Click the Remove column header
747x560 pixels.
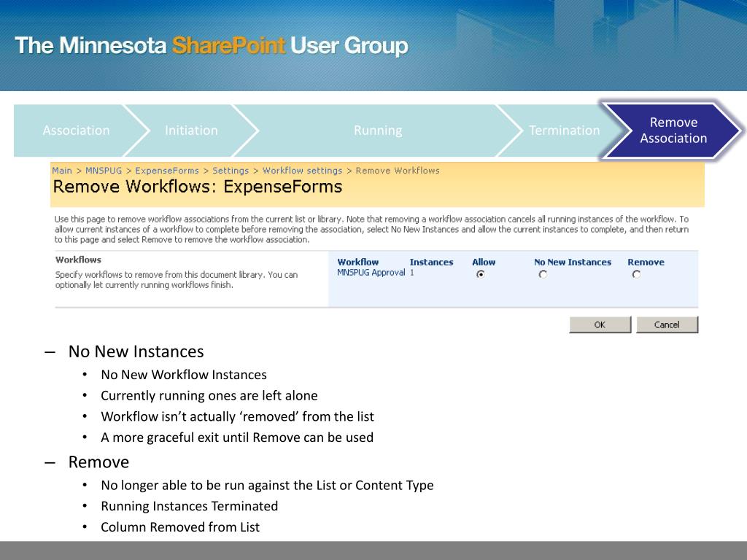pyautogui.click(x=646, y=262)
